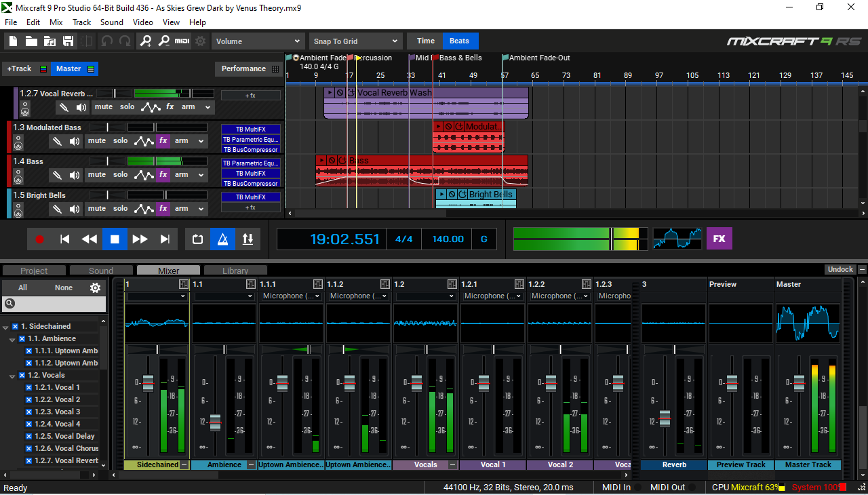Image resolution: width=868 pixels, height=495 pixels.
Task: Switch to the Library tab
Action: [235, 271]
